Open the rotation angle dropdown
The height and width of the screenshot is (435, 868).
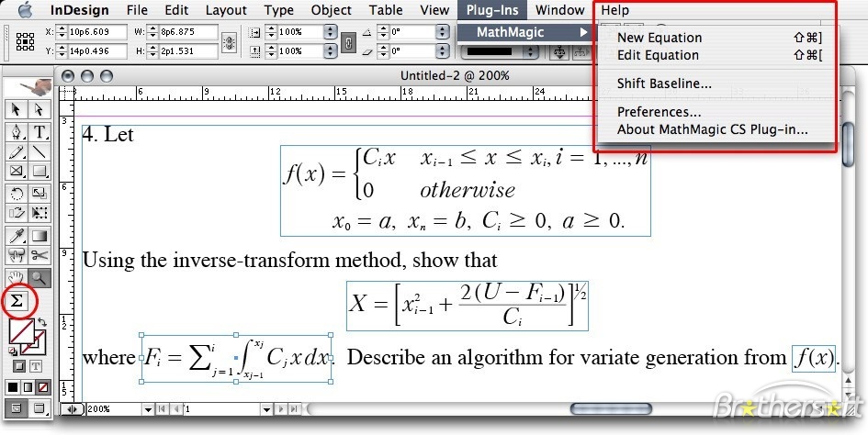[x=442, y=32]
